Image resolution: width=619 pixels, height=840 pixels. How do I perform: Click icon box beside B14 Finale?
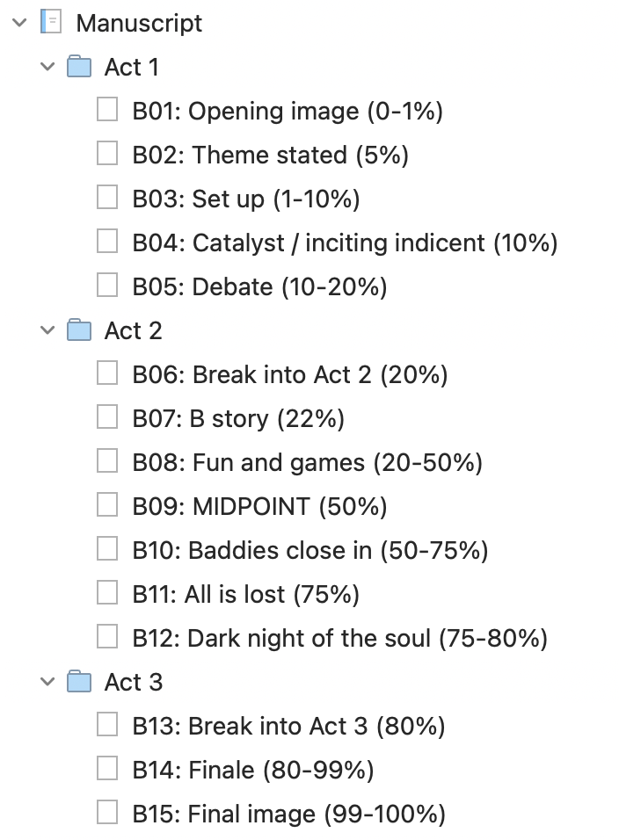tap(107, 768)
